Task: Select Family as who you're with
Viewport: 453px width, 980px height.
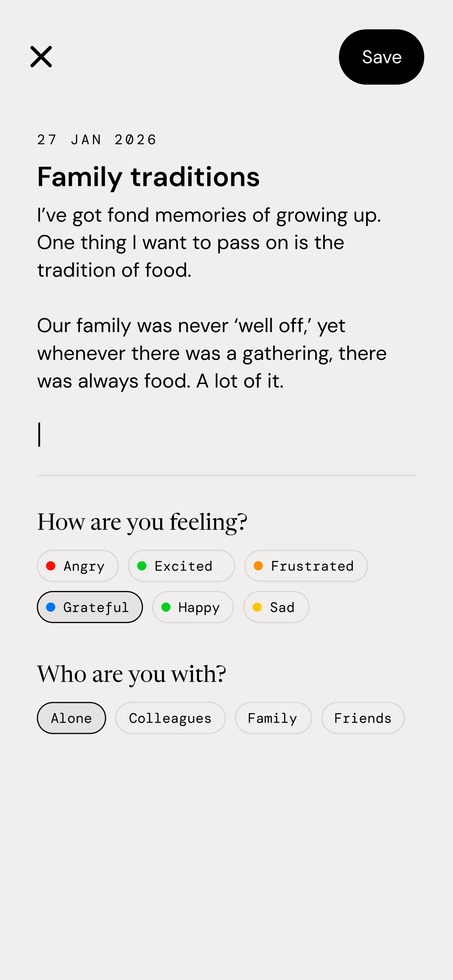Action: [273, 717]
